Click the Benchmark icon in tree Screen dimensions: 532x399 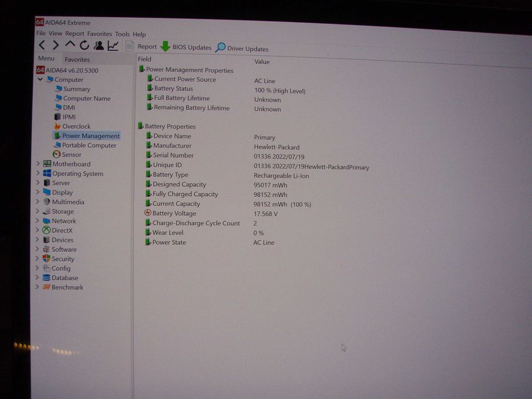[46, 287]
